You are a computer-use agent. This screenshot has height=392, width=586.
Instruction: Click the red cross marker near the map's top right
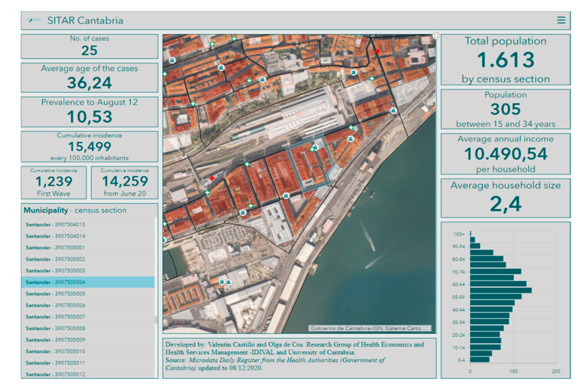coord(377,51)
